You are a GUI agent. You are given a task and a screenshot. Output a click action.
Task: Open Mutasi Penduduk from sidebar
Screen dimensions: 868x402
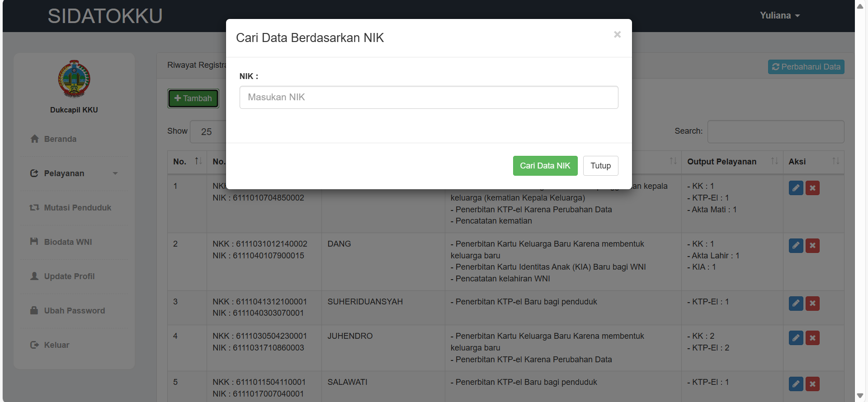[77, 208]
